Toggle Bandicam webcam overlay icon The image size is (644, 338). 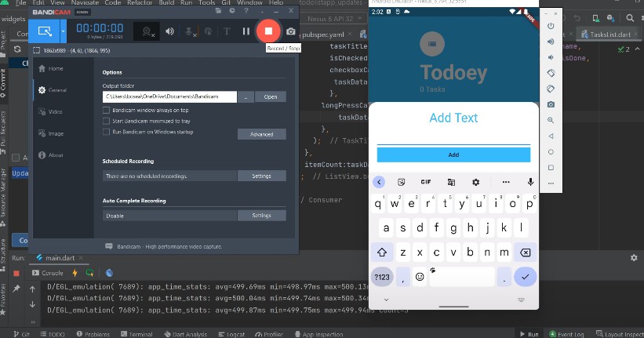(x=147, y=31)
